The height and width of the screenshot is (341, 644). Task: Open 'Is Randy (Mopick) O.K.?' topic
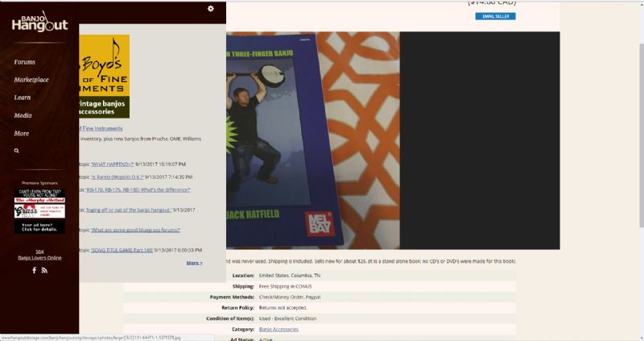point(117,177)
